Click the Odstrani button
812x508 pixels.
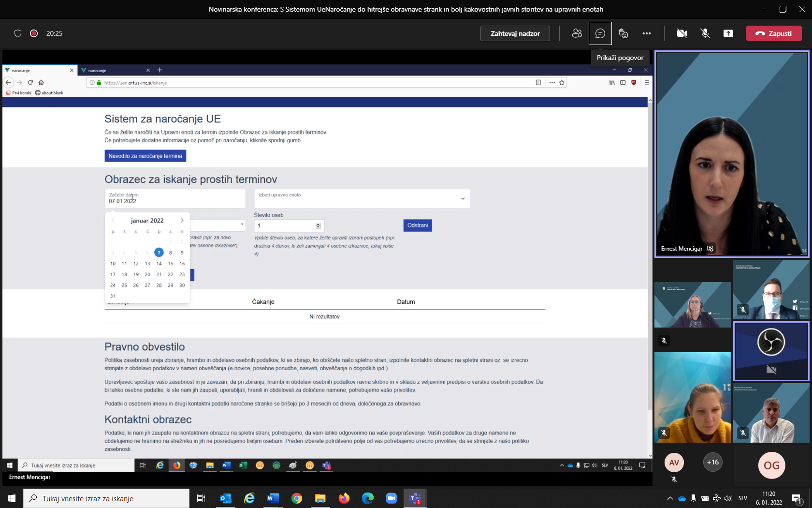coord(418,225)
